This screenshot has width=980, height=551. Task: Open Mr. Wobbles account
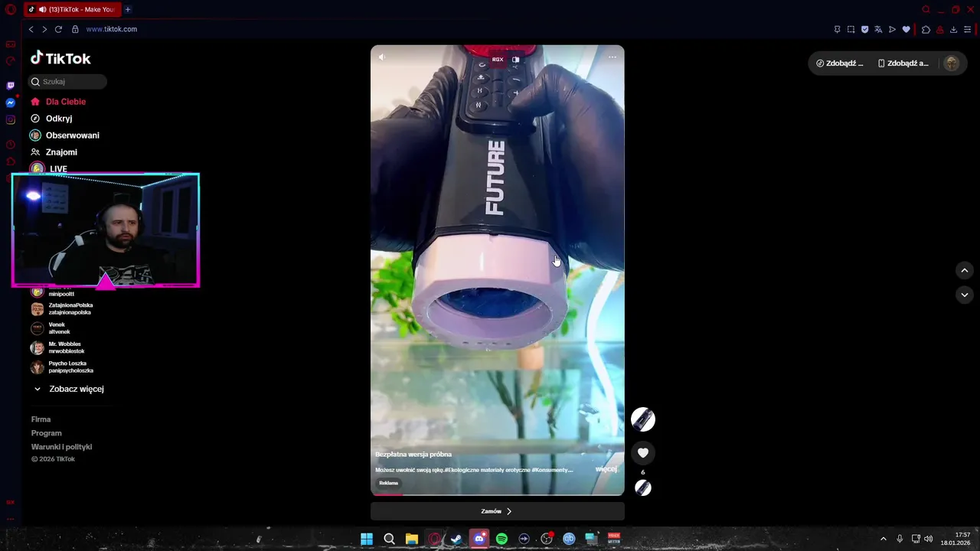pos(58,347)
